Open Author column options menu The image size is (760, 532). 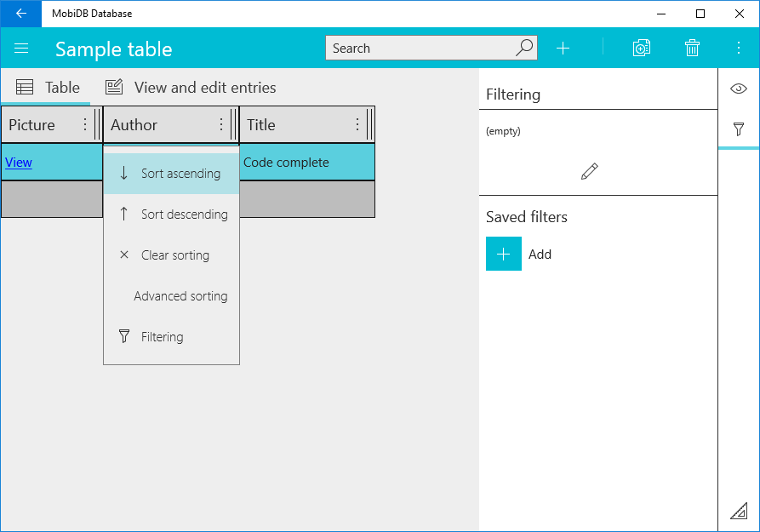click(221, 124)
